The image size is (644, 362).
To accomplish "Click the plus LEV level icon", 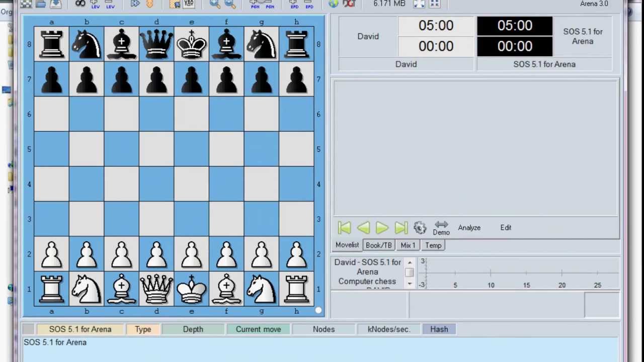I will [x=95, y=4].
